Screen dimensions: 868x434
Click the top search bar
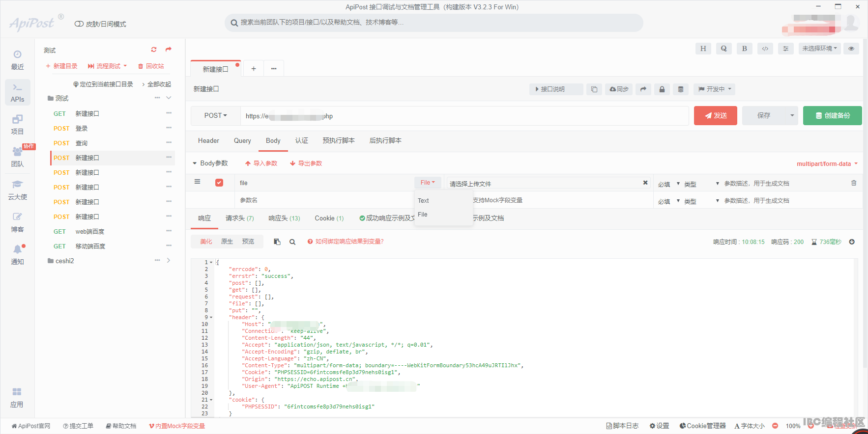tap(434, 23)
